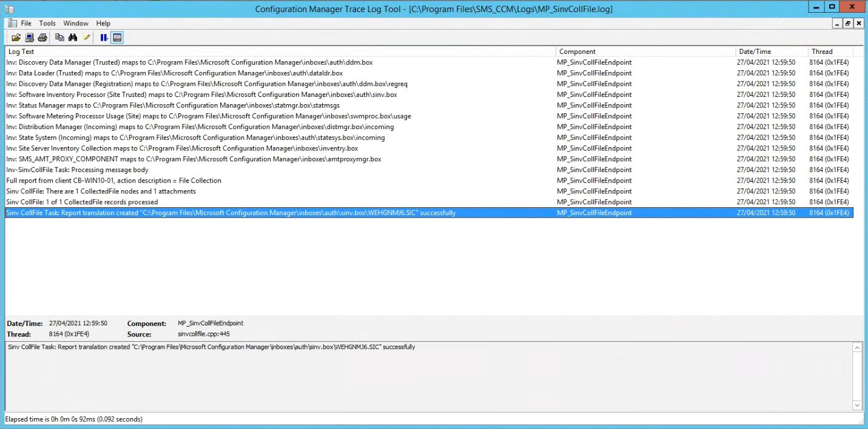Open a log file using the folder icon
Screen dimensions: 868x429
click(16, 37)
